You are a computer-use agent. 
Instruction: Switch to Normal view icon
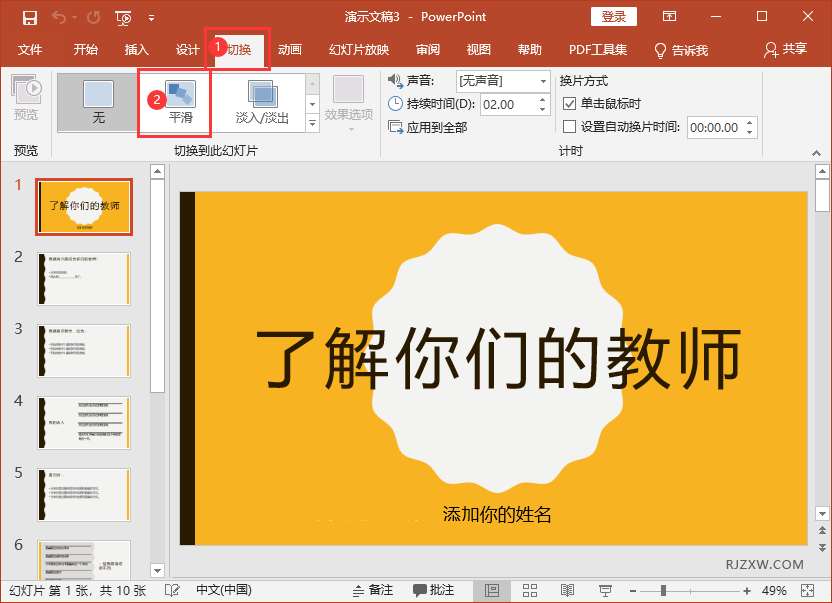tap(492, 590)
